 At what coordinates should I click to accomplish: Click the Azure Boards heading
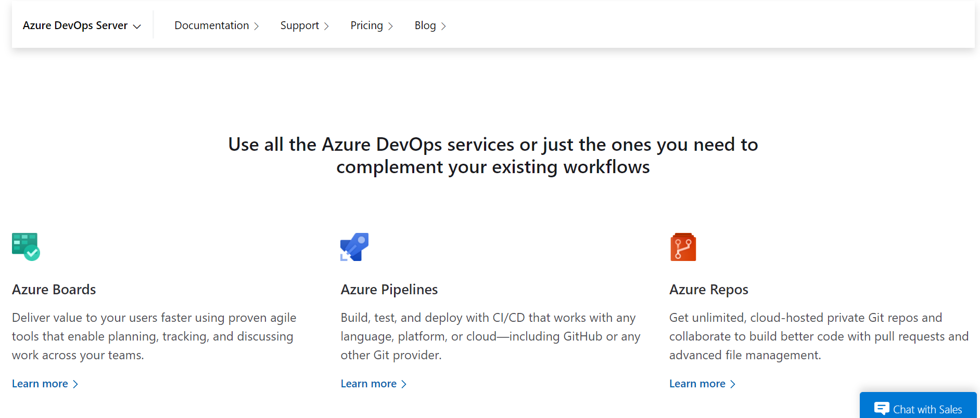point(54,290)
